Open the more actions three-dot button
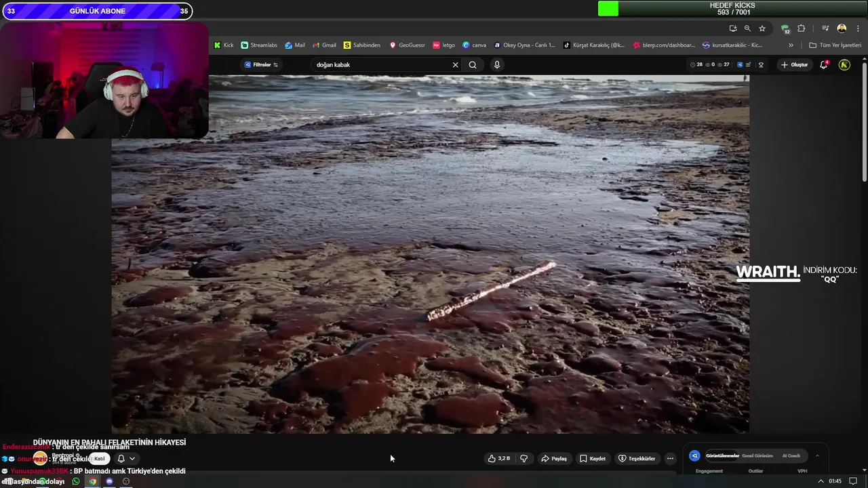 (x=670, y=458)
